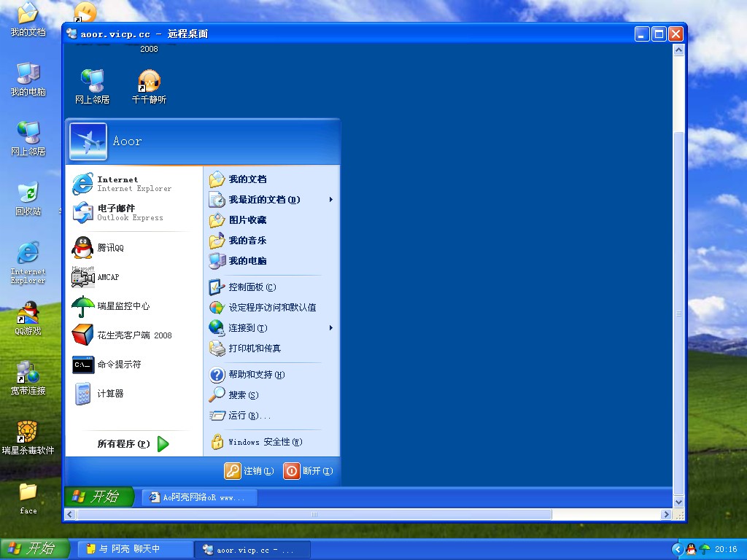This screenshot has width=747, height=560.
Task: Maximize the remote desktop window
Action: 659,34
